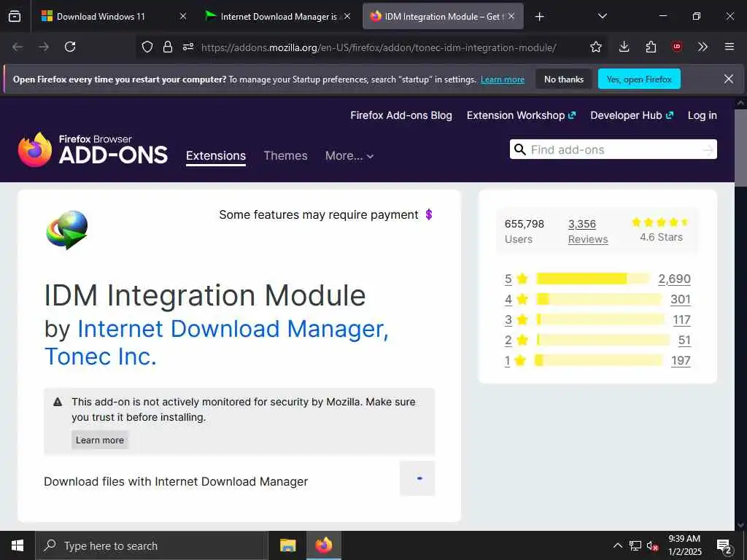Open the Extension Workshop link
The image size is (747, 560).
(521, 116)
